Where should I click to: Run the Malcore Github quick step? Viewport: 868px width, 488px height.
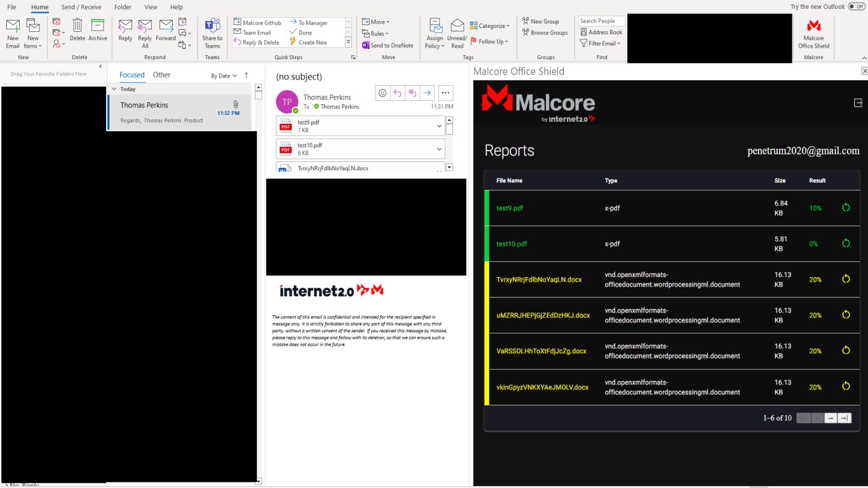click(257, 23)
